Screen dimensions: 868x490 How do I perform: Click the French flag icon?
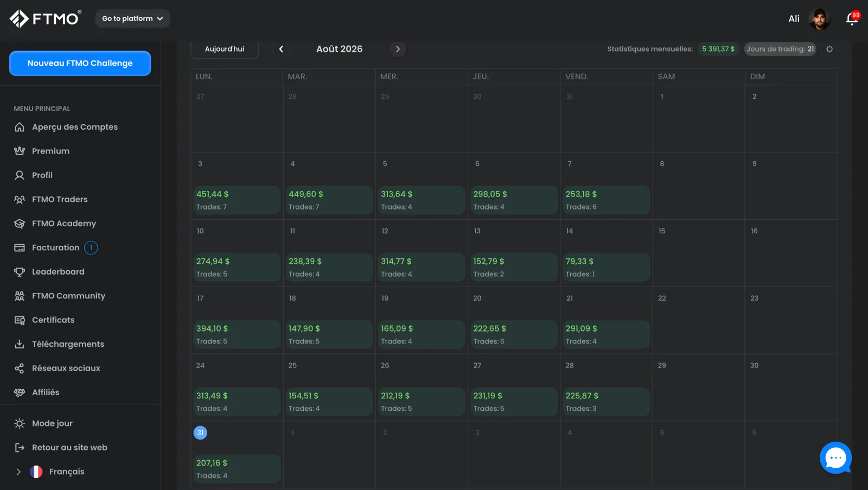coord(36,472)
